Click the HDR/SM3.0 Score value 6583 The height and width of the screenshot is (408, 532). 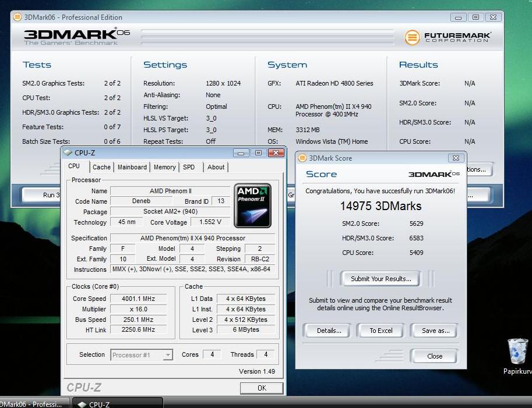(416, 238)
